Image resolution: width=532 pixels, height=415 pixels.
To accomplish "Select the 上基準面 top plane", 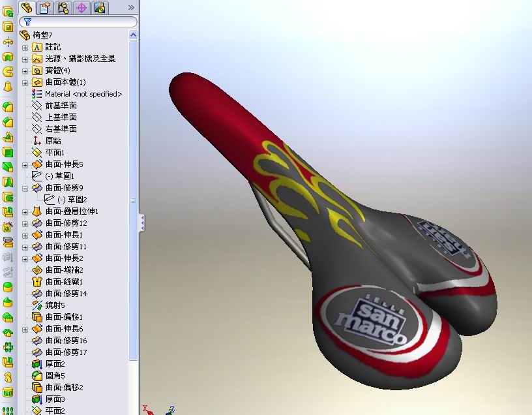I will (54, 117).
